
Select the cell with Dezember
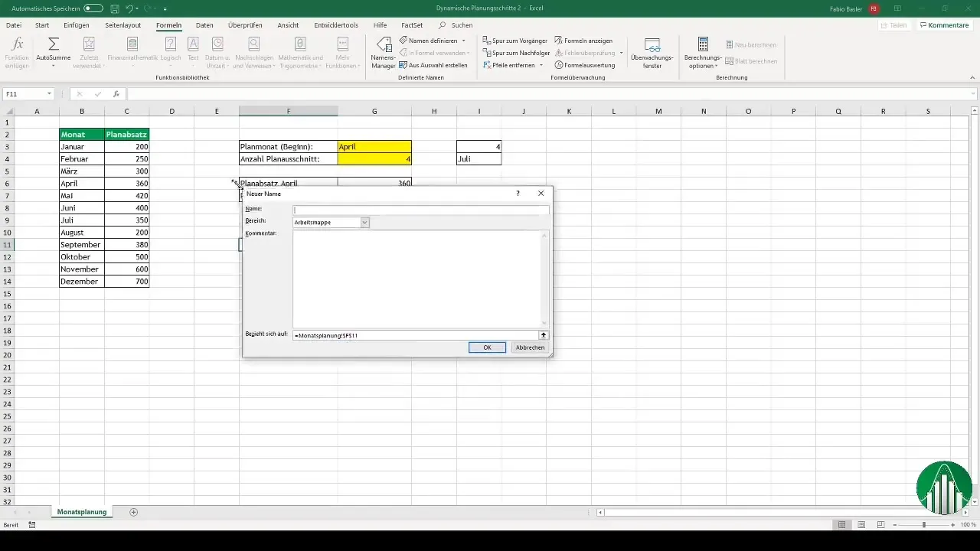pos(82,282)
